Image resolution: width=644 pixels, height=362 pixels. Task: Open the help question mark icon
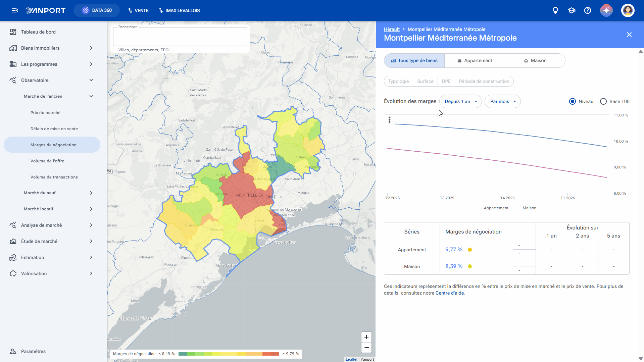click(588, 10)
